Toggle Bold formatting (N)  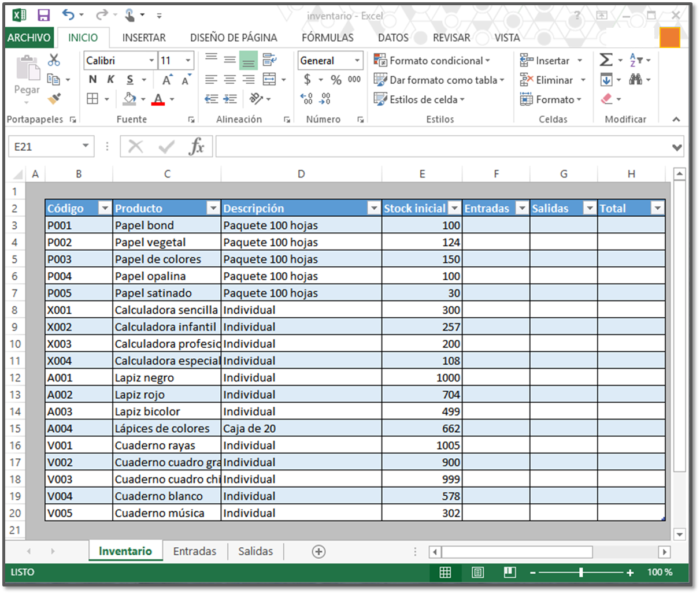[92, 80]
